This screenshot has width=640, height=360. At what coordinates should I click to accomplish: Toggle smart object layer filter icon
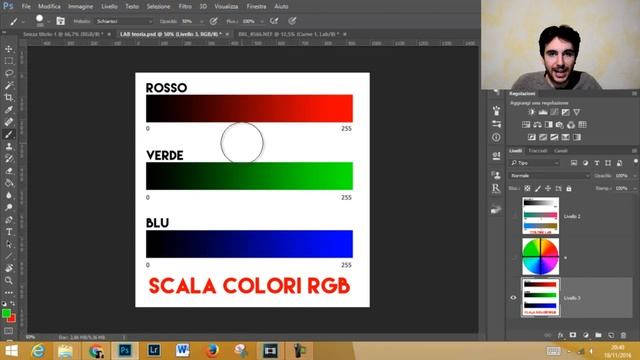point(620,163)
